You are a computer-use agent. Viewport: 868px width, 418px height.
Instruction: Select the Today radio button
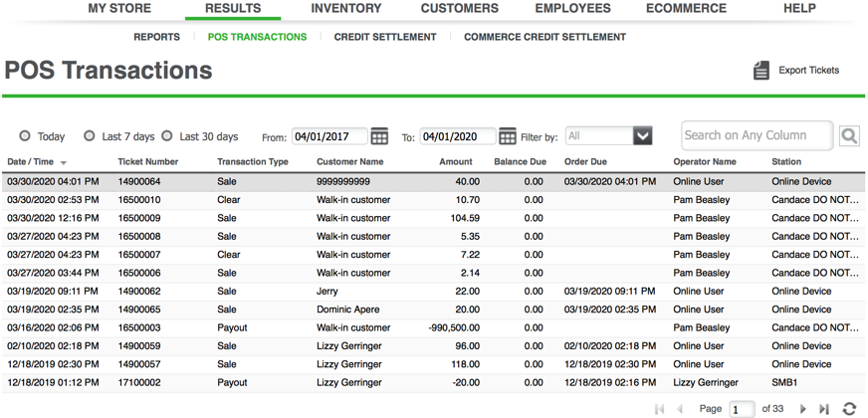tap(25, 136)
